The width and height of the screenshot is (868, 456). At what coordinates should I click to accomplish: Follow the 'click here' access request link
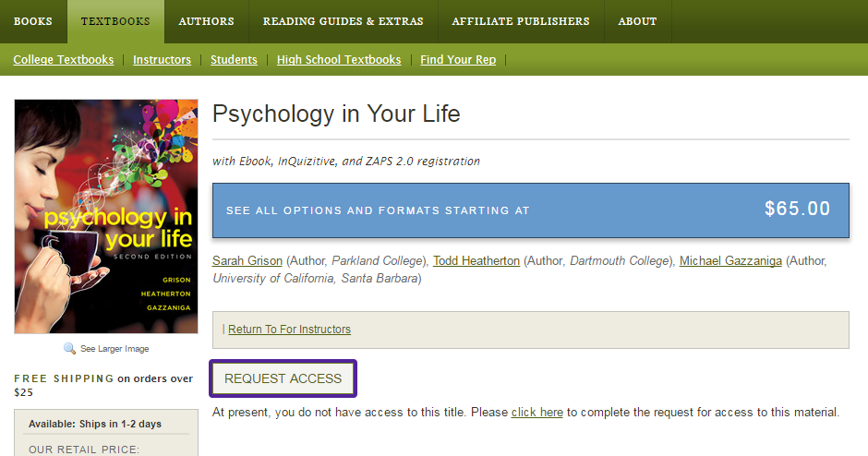point(537,413)
